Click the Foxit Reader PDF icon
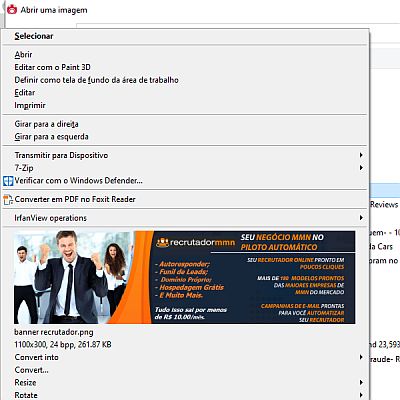This screenshot has width=400, height=400. pos(8,200)
